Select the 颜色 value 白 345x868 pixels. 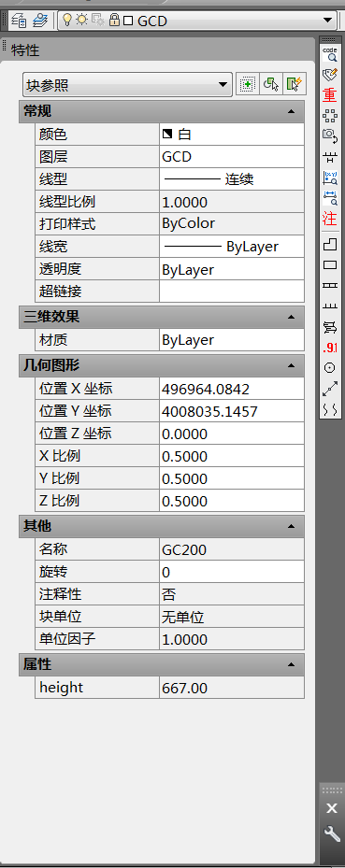(x=232, y=134)
